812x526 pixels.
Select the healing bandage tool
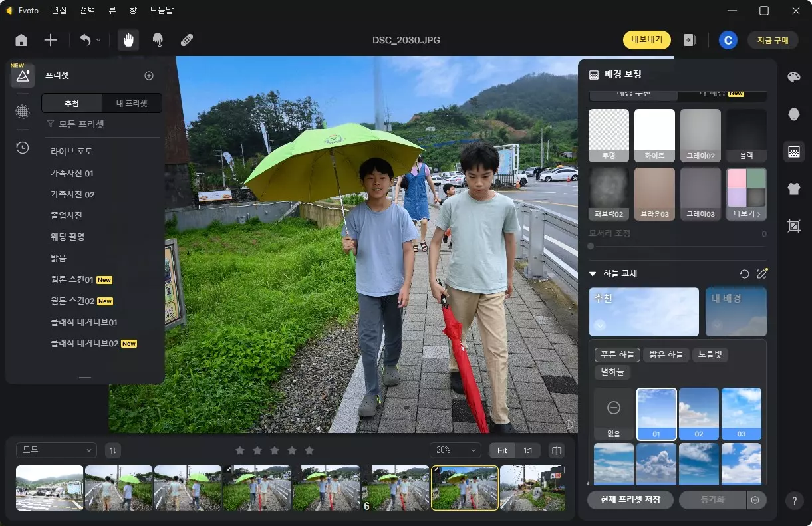coord(187,40)
